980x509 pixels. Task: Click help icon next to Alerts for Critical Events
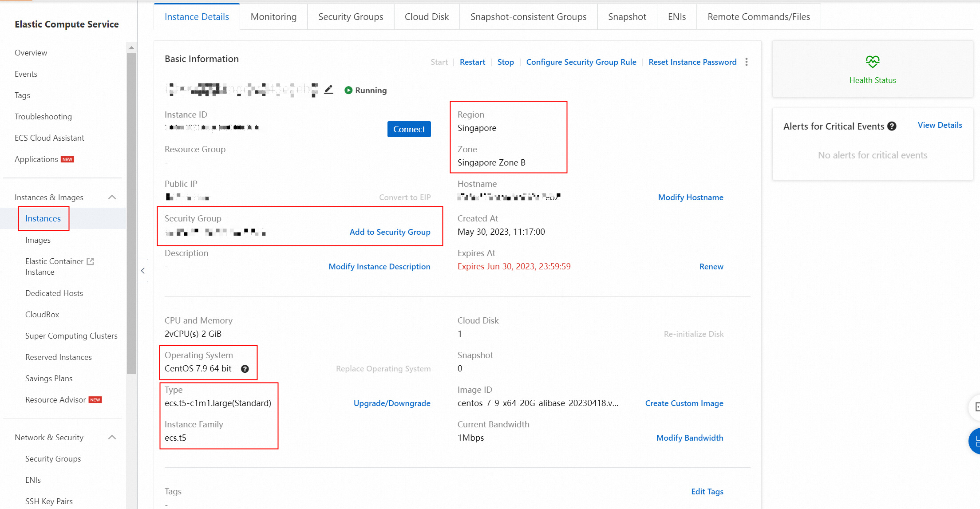click(x=892, y=126)
